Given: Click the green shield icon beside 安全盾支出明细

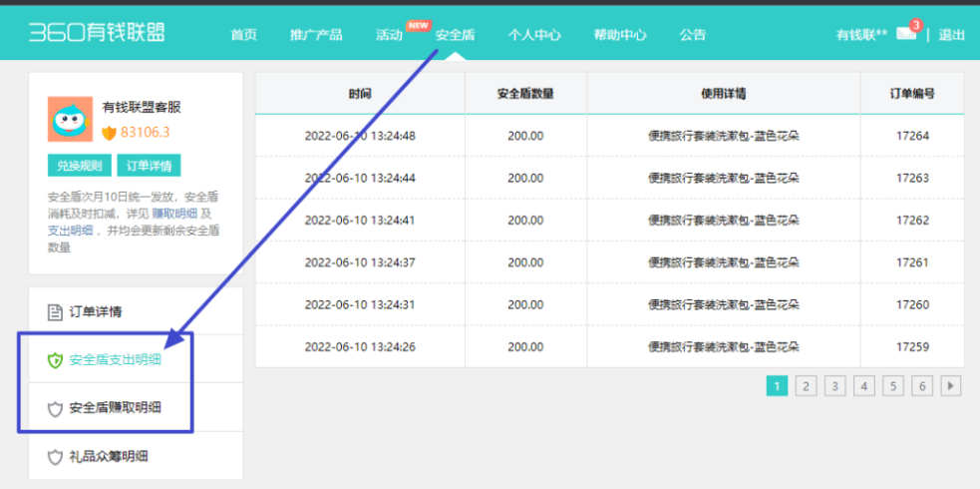Looking at the screenshot, I should coord(56,360).
